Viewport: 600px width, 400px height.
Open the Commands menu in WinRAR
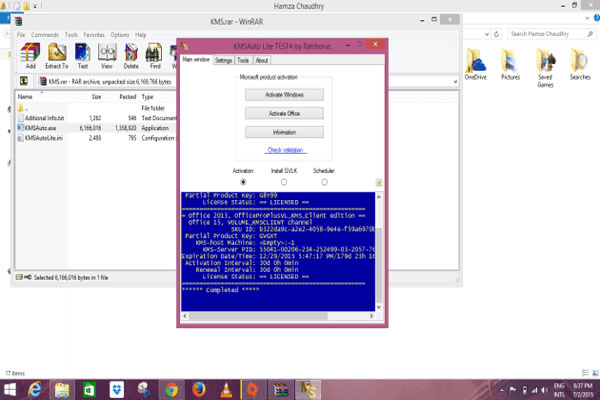[44, 34]
